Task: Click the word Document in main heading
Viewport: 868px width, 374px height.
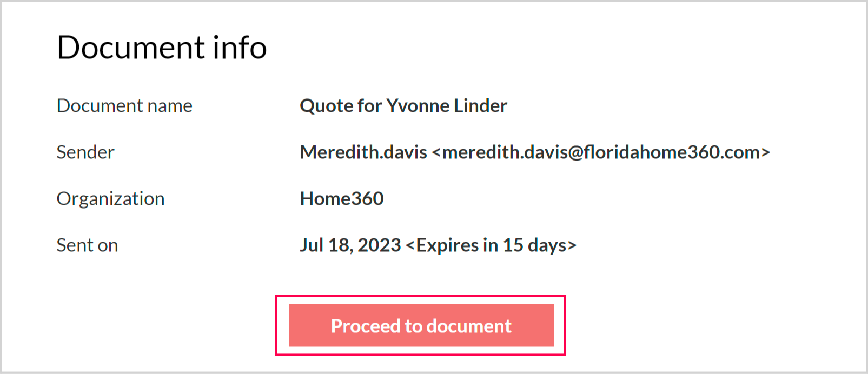Action: click(x=131, y=48)
